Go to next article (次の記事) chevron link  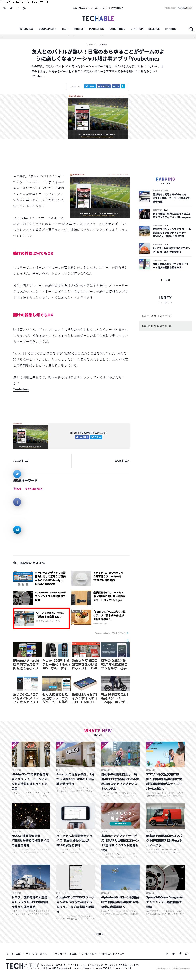pyautogui.click(x=122, y=461)
